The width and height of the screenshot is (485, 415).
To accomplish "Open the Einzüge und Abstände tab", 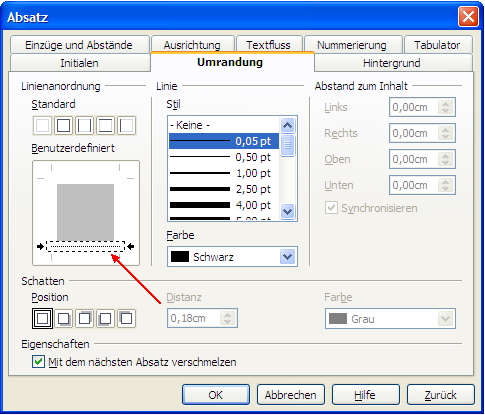I will [79, 45].
